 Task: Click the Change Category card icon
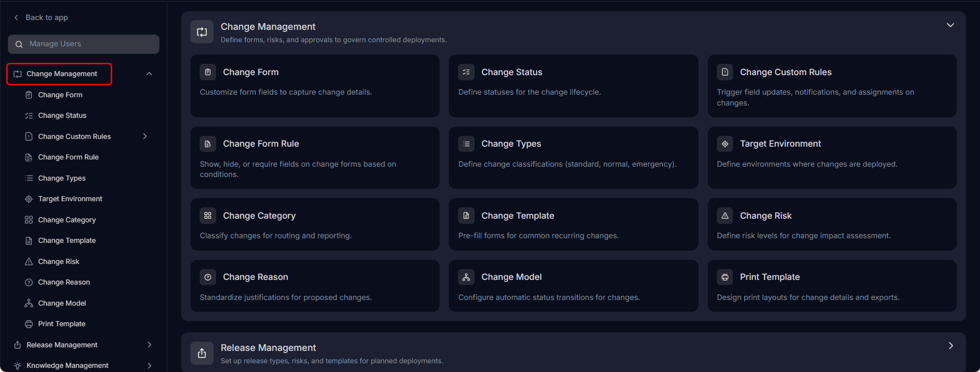[208, 216]
